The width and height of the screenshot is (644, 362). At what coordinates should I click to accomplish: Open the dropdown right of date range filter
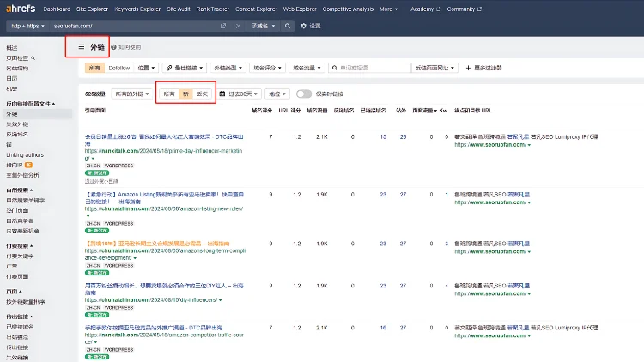pos(277,94)
